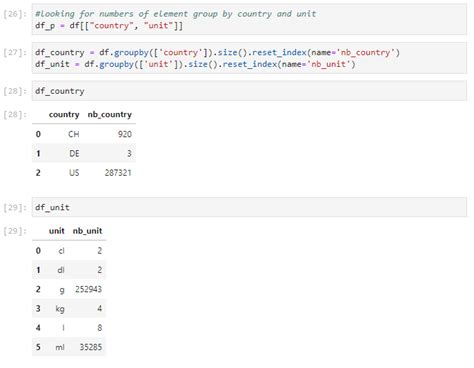Click the value 920
This screenshot has height=368, width=474.
pos(125,134)
